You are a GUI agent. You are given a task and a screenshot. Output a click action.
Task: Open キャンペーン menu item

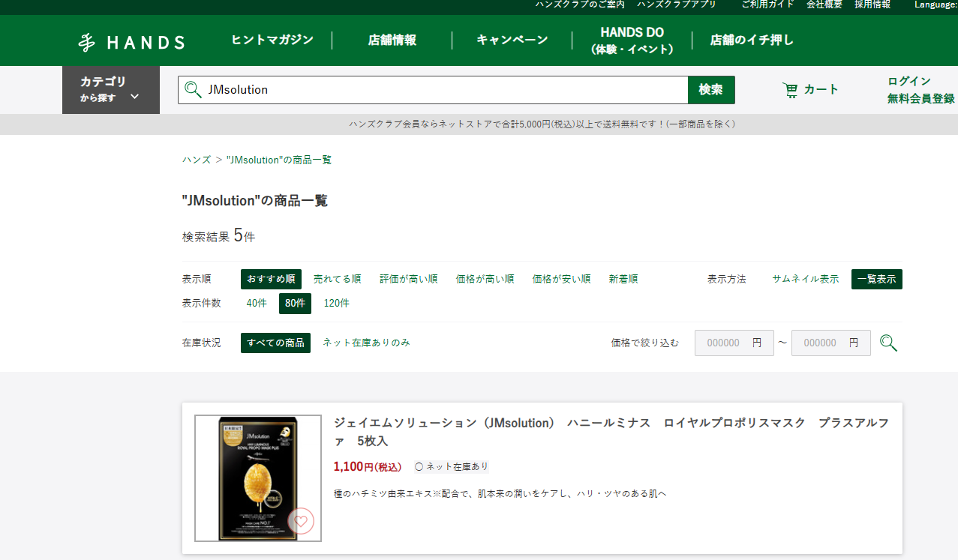click(x=512, y=40)
